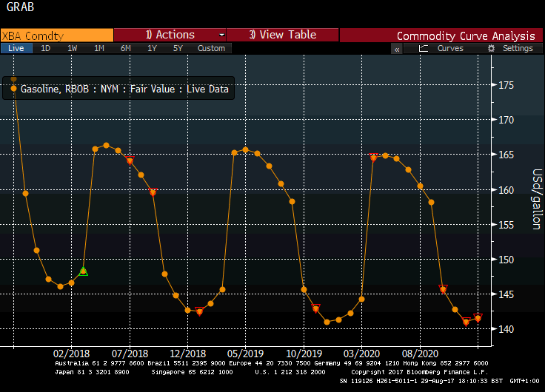Click the y-axis arrow at 175
The height and width of the screenshot is (392, 545).
492,85
